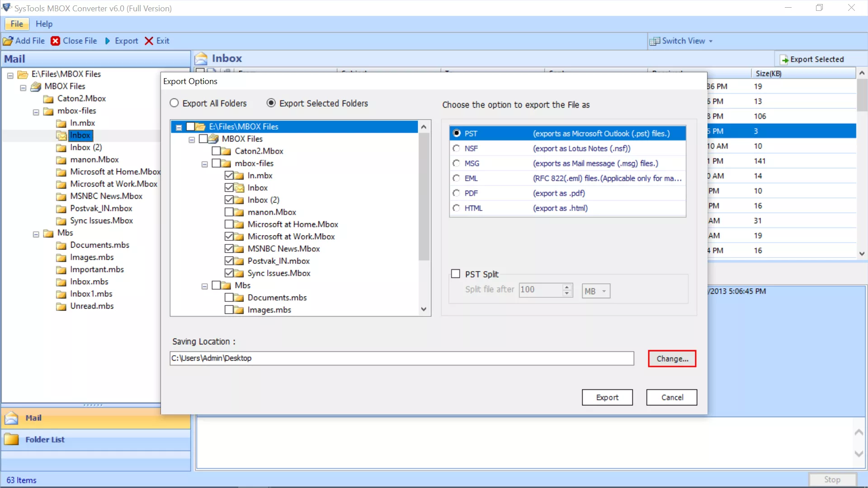The width and height of the screenshot is (868, 488).
Task: Choose the NSF export format radio
Action: pyautogui.click(x=457, y=148)
